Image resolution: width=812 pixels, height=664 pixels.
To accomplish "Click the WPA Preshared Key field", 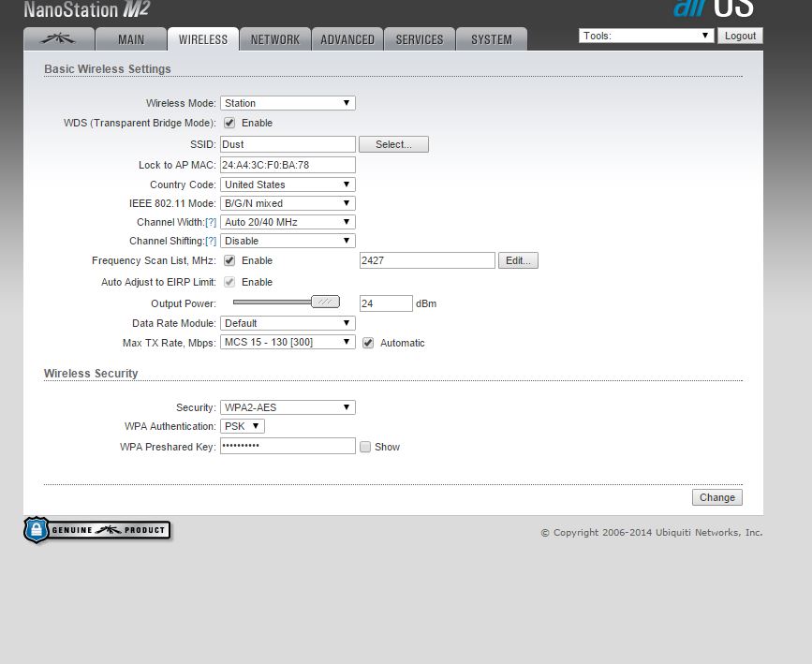I will click(x=288, y=446).
